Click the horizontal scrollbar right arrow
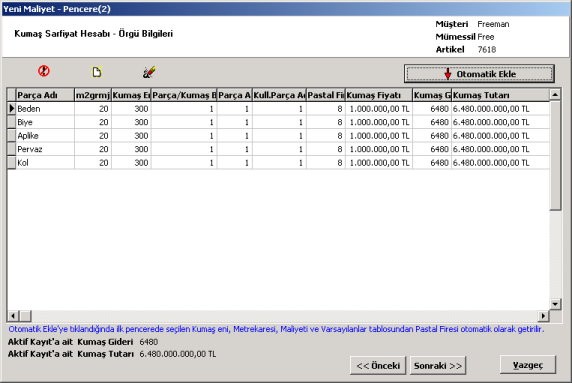Screen dimensions: 572x383 coord(544,316)
